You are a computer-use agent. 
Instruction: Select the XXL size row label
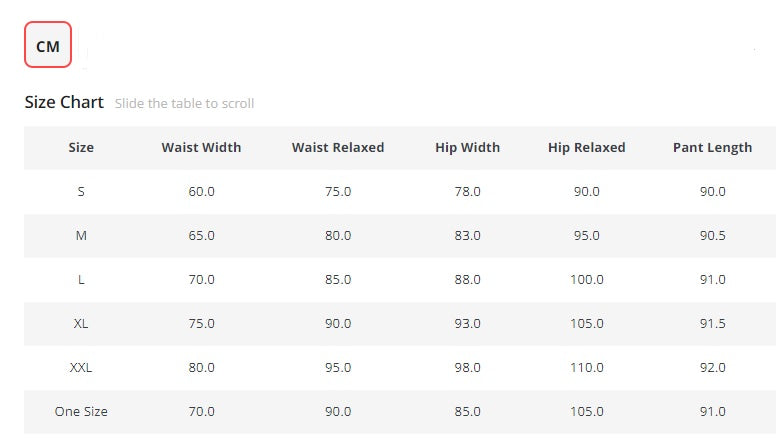pos(81,368)
